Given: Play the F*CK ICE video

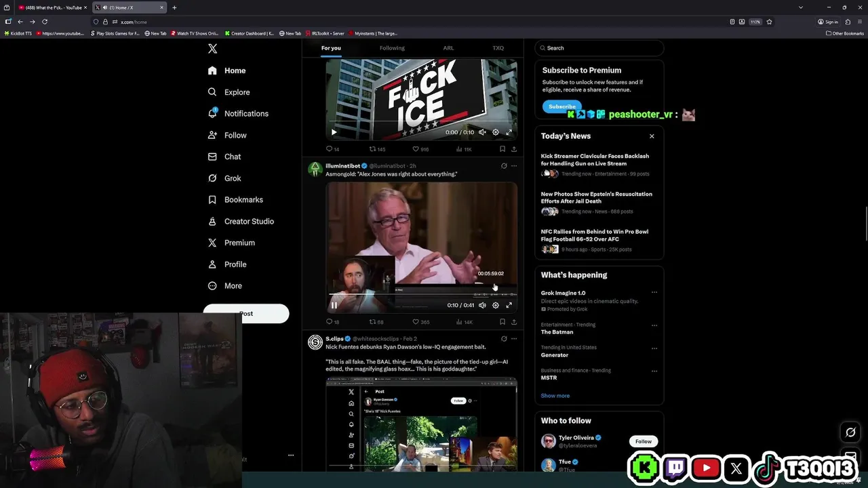Looking at the screenshot, I should coord(334,132).
